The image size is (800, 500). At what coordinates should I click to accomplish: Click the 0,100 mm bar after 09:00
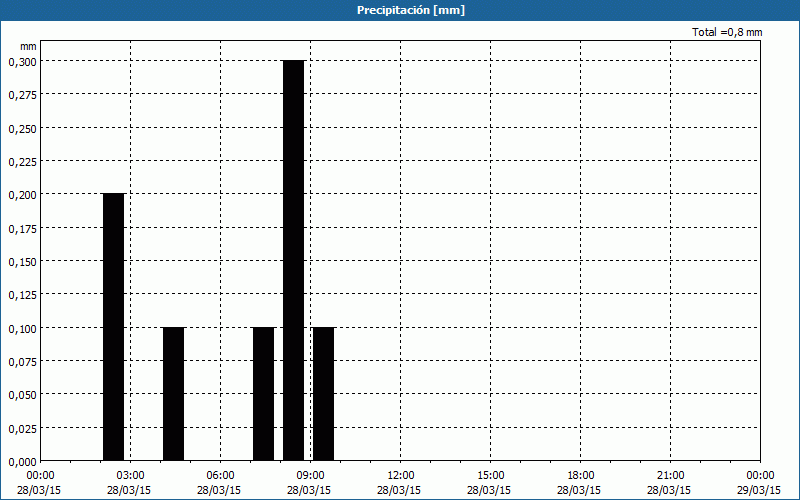click(323, 394)
